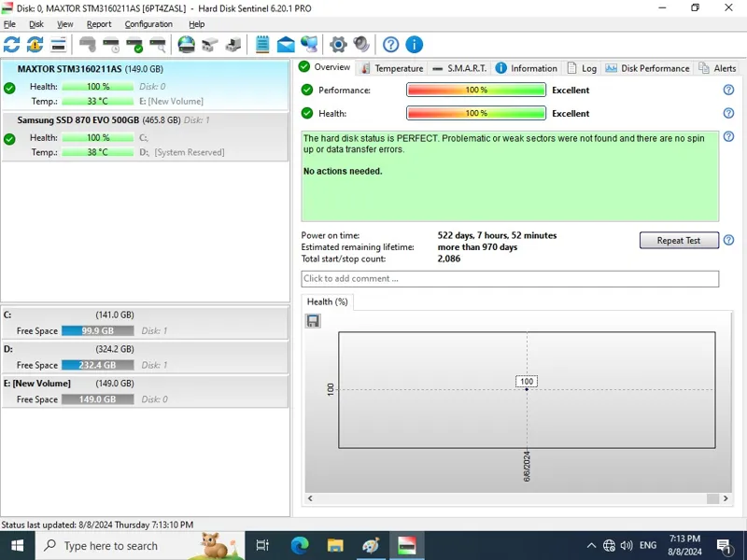The height and width of the screenshot is (560, 747).
Task: Click the help icon next to Repeat Test
Action: click(728, 240)
